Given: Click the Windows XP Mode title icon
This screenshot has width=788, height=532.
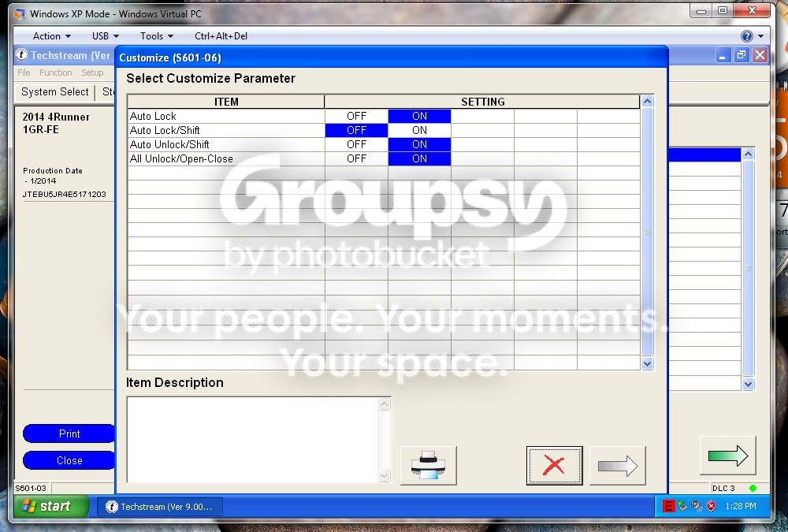Looking at the screenshot, I should point(20,13).
